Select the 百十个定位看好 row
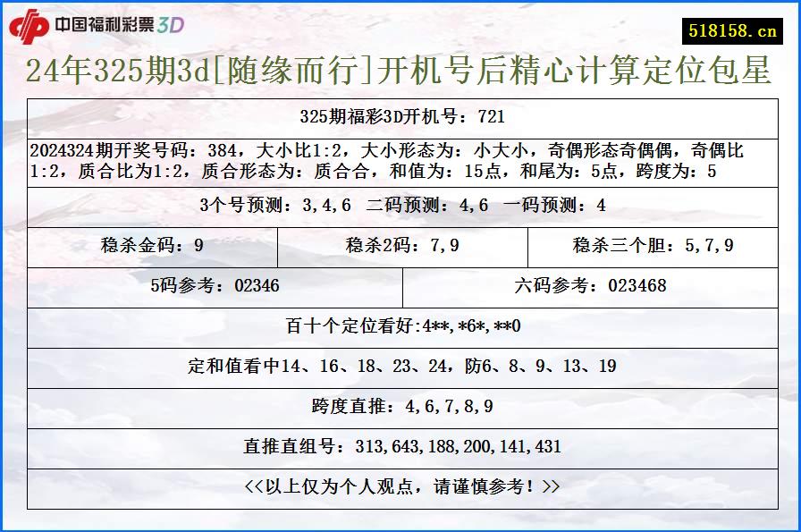The image size is (801, 532). tap(400, 326)
